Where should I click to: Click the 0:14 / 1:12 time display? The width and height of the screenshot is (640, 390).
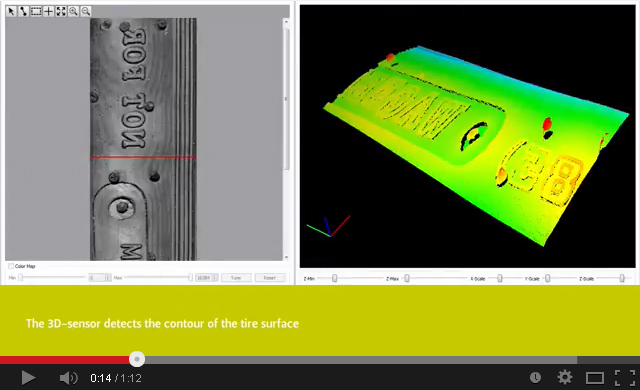tap(116, 378)
